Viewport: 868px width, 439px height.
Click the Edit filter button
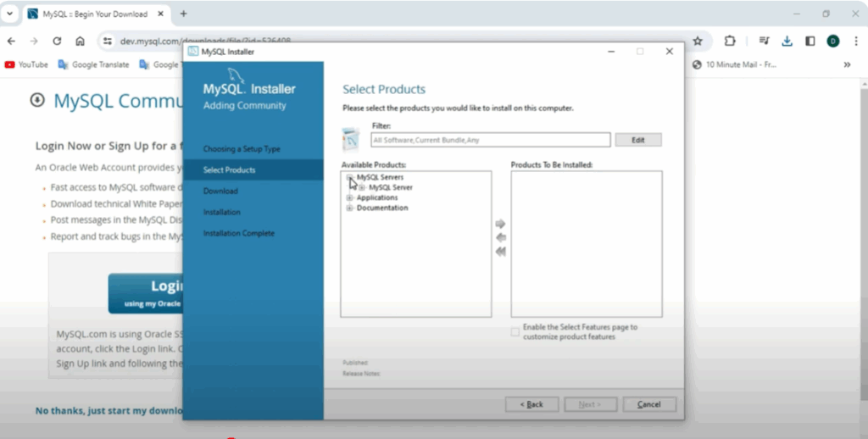637,140
